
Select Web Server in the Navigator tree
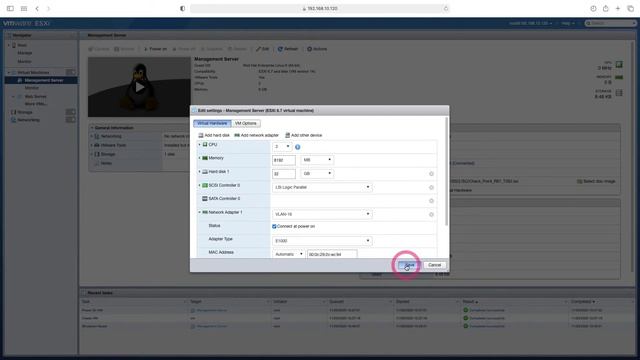[36, 96]
